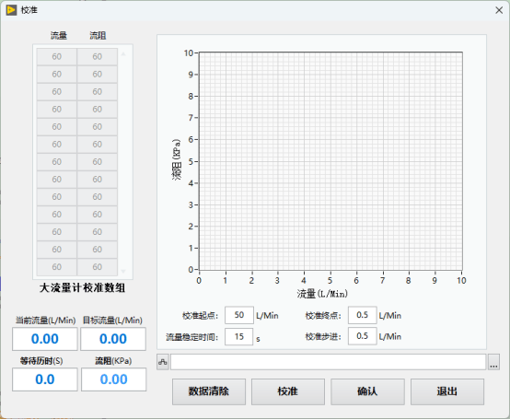
Task: Start calibration with the 校准 button
Action: pos(288,391)
